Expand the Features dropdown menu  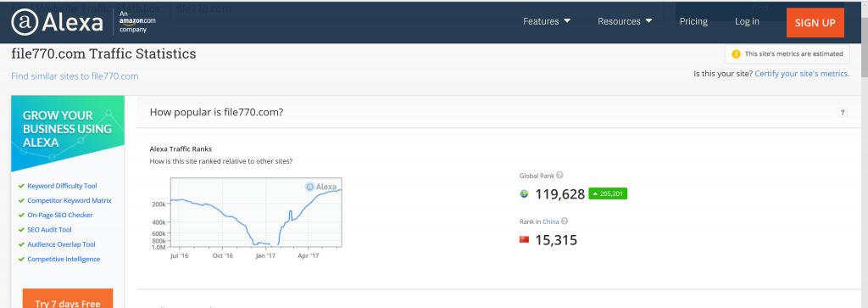click(547, 21)
